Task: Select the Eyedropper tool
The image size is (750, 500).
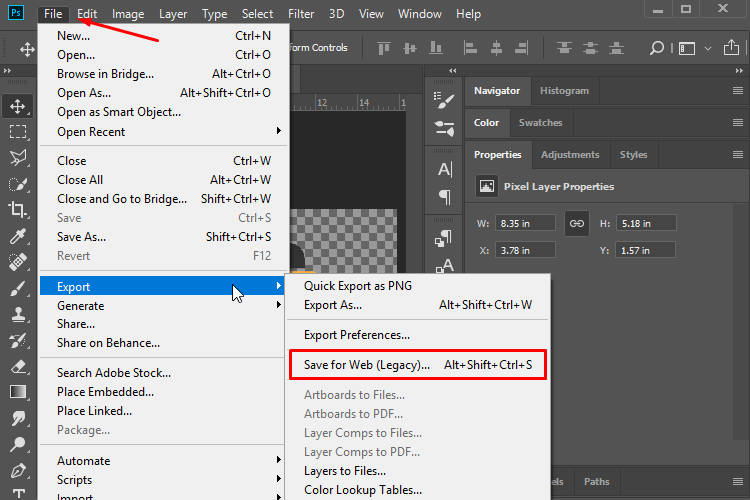Action: 18,236
